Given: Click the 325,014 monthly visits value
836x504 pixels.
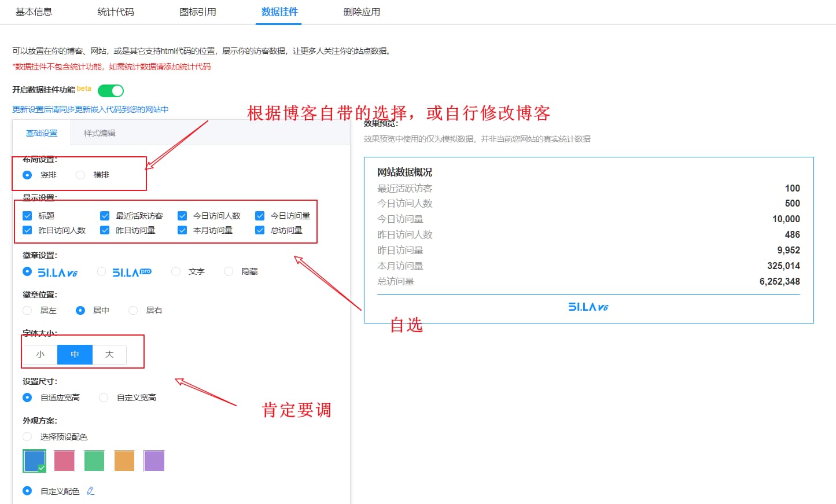Looking at the screenshot, I should [x=783, y=266].
